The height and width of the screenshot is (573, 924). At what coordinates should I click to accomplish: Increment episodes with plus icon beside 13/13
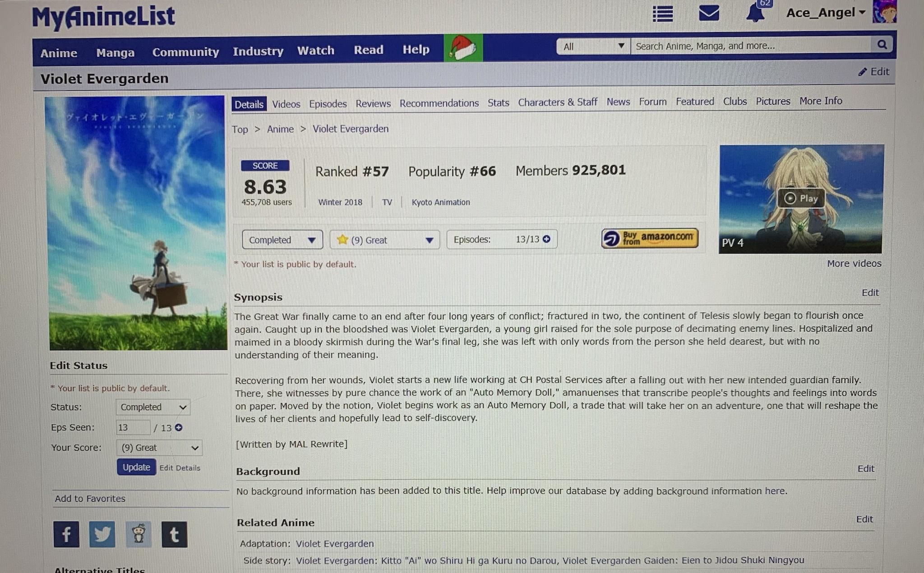coord(547,239)
